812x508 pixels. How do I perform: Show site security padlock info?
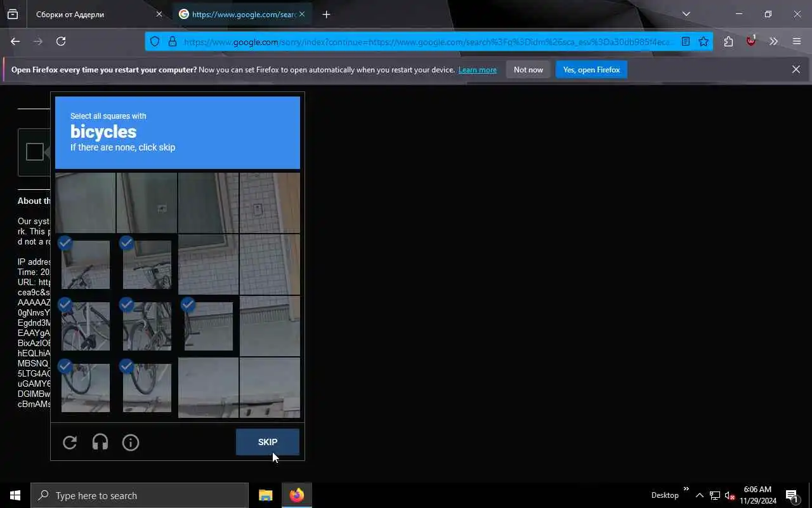coord(172,41)
